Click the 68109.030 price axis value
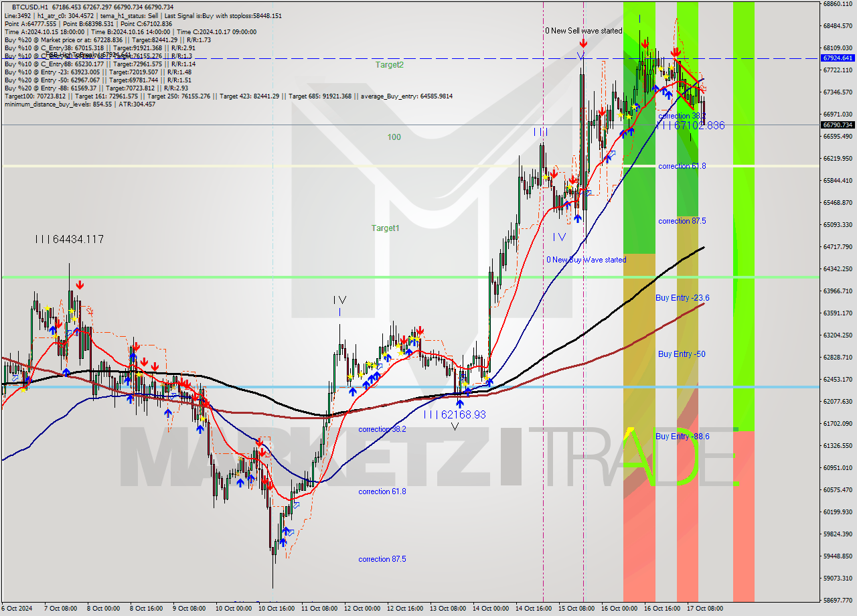Viewport: 857px width, 616px height. [x=838, y=48]
